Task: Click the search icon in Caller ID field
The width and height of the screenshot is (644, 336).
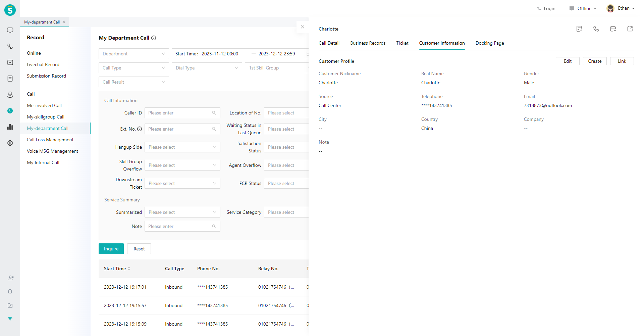Action: click(214, 113)
